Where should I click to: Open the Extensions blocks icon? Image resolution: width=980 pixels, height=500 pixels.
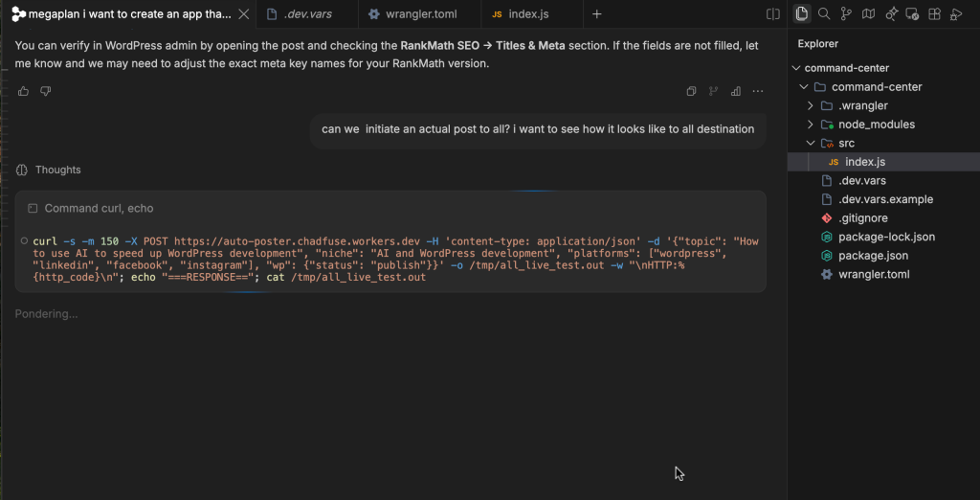point(934,13)
